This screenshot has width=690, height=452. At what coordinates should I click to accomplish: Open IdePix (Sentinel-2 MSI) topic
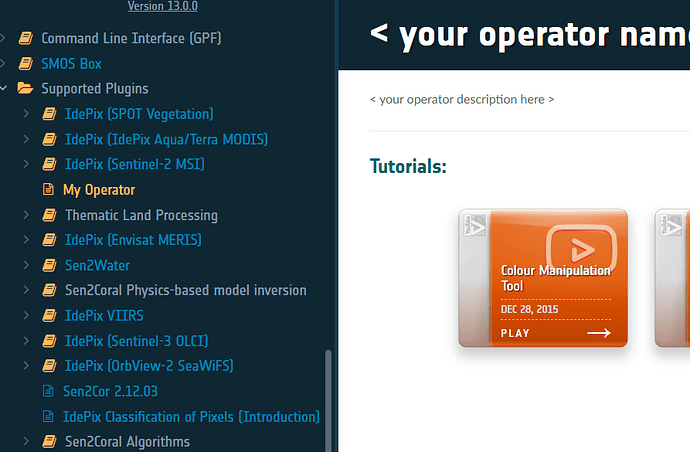(135, 164)
